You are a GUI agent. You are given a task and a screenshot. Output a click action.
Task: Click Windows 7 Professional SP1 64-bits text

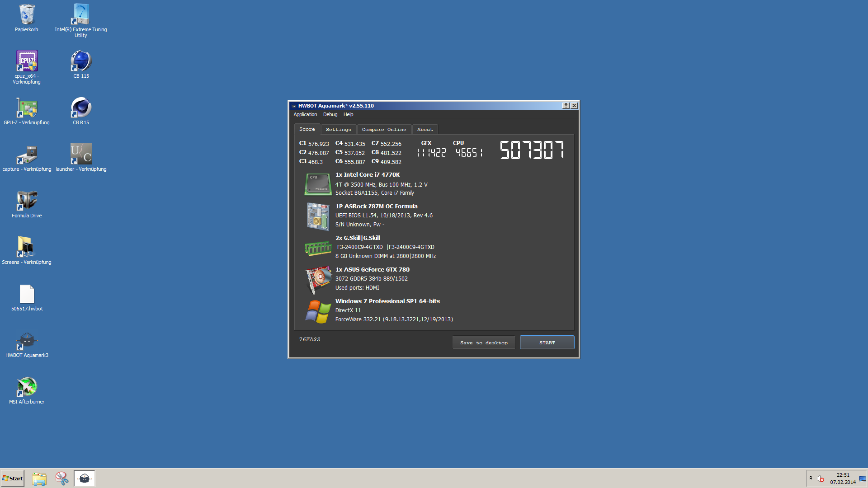click(387, 301)
